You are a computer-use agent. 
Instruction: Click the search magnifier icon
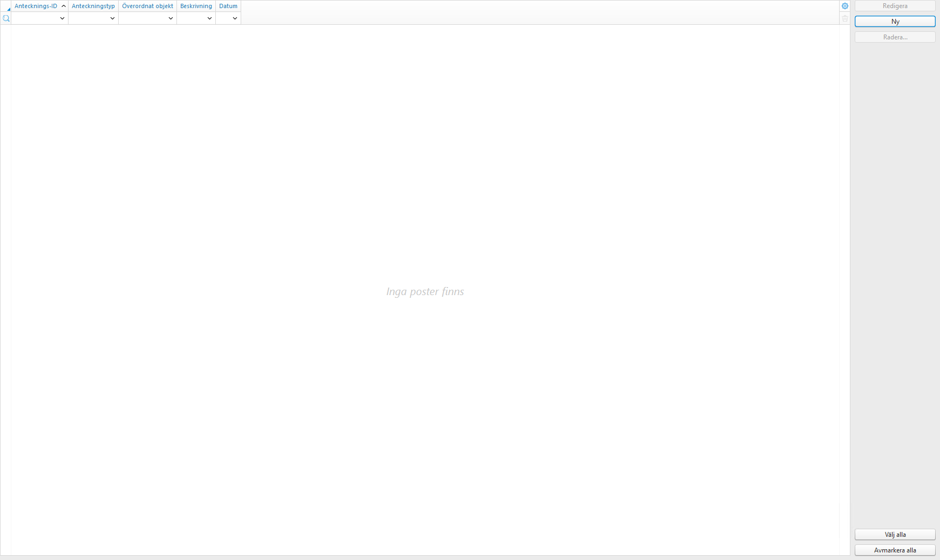[x=6, y=18]
